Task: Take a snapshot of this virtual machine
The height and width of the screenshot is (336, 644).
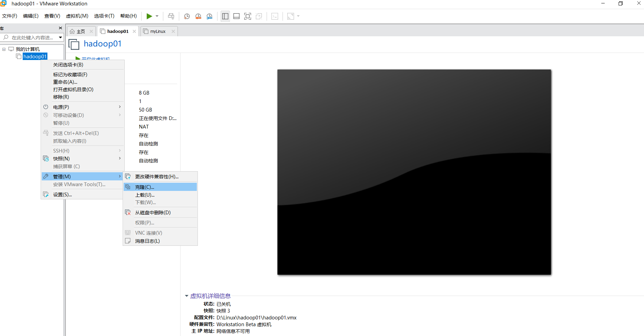Action: [187, 16]
